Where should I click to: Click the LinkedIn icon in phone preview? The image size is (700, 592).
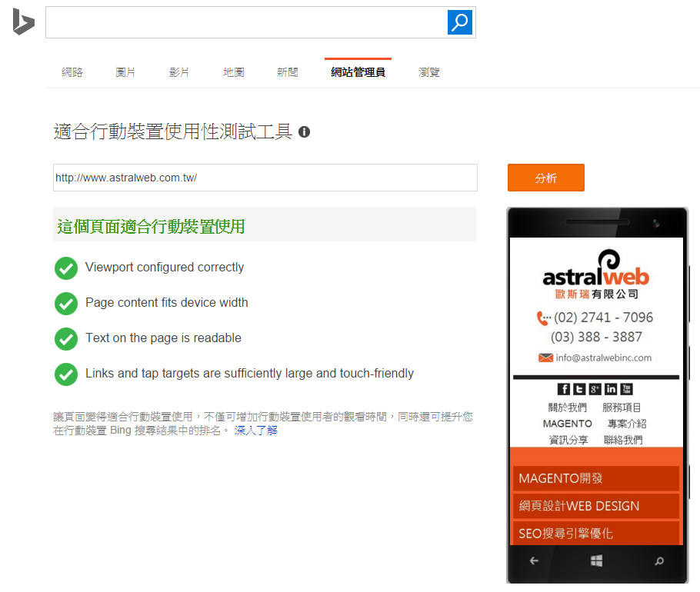click(x=610, y=389)
